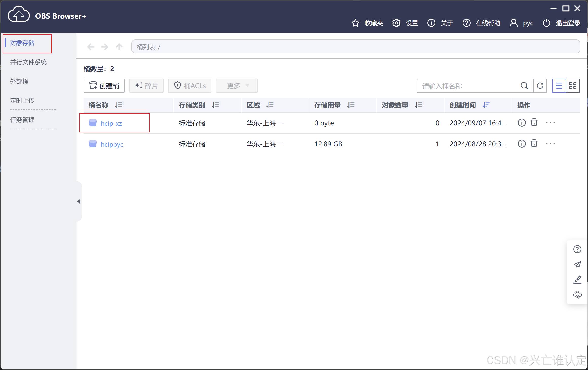588x370 pixels.
Task: Sort by 存储用量 column
Action: click(x=351, y=105)
